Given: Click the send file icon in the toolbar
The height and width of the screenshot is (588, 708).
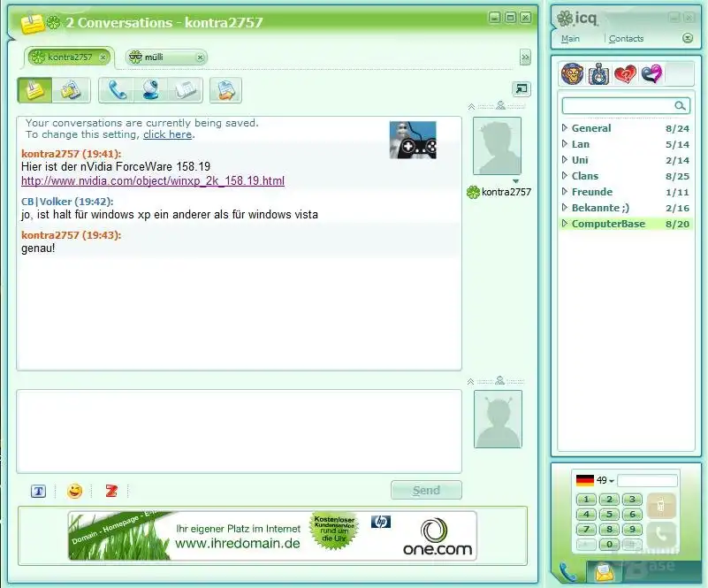Looking at the screenshot, I should [225, 90].
